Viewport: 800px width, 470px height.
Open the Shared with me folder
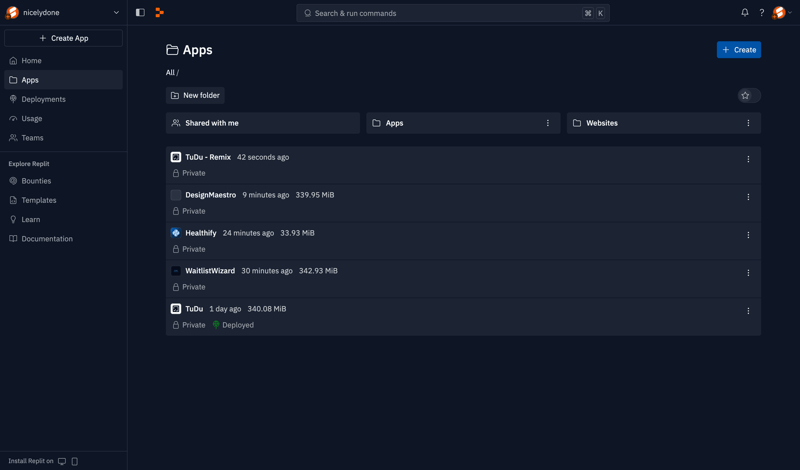pos(263,123)
